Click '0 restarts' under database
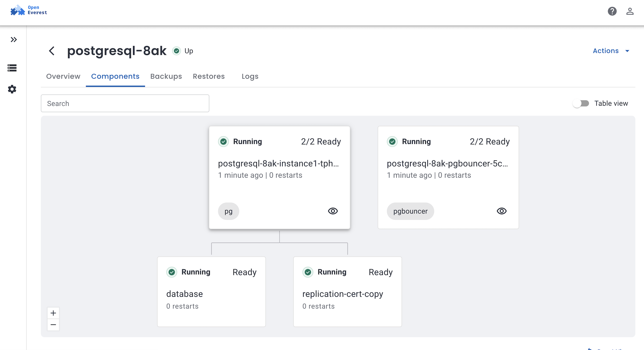 tap(182, 306)
